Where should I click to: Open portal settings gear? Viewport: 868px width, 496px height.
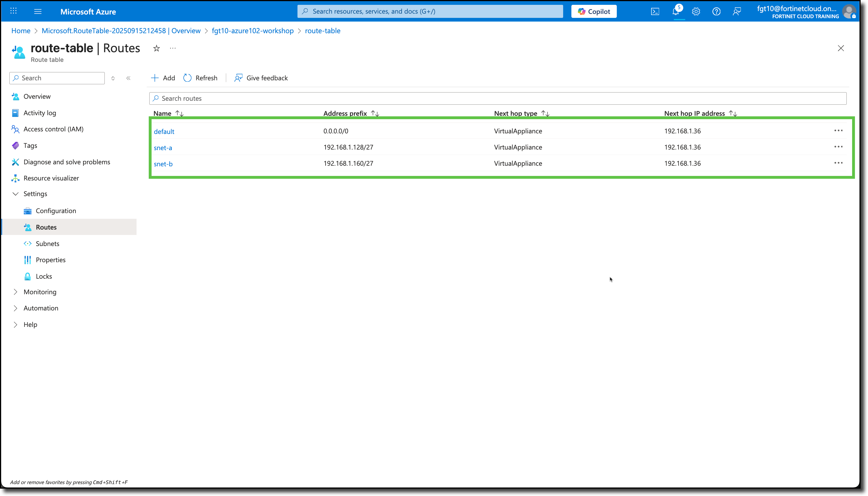pyautogui.click(x=696, y=11)
